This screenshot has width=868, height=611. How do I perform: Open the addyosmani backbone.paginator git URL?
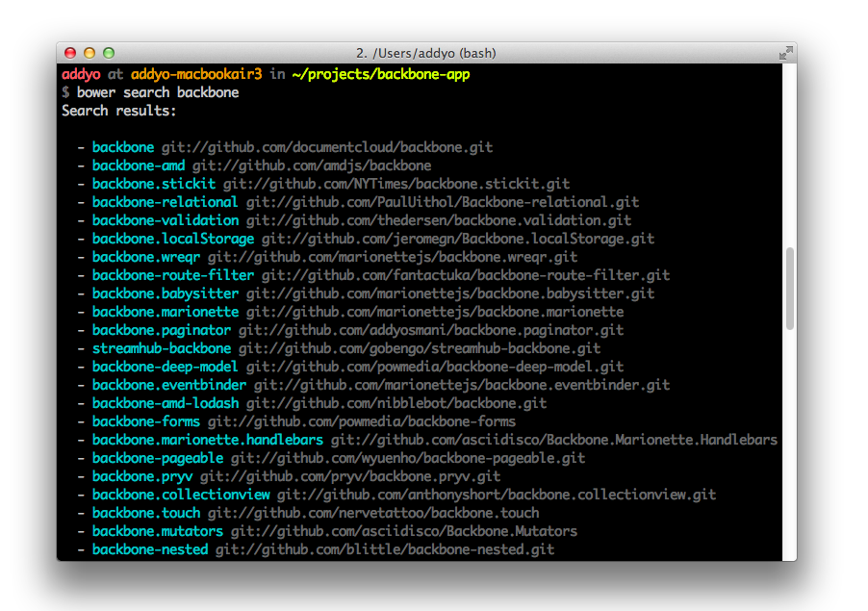click(x=430, y=330)
